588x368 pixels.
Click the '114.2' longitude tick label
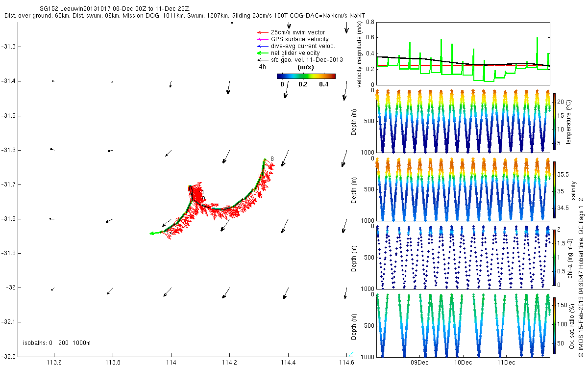(229, 363)
